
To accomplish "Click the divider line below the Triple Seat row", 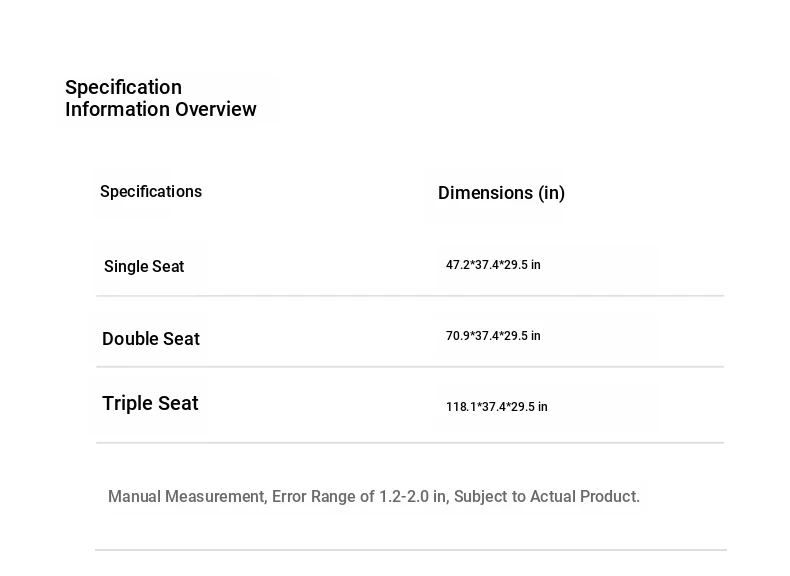I will [410, 443].
